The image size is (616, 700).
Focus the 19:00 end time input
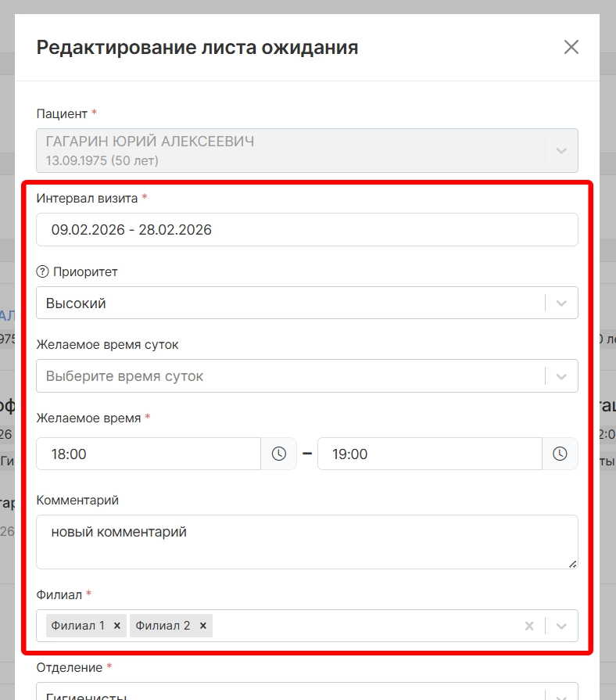coord(430,454)
